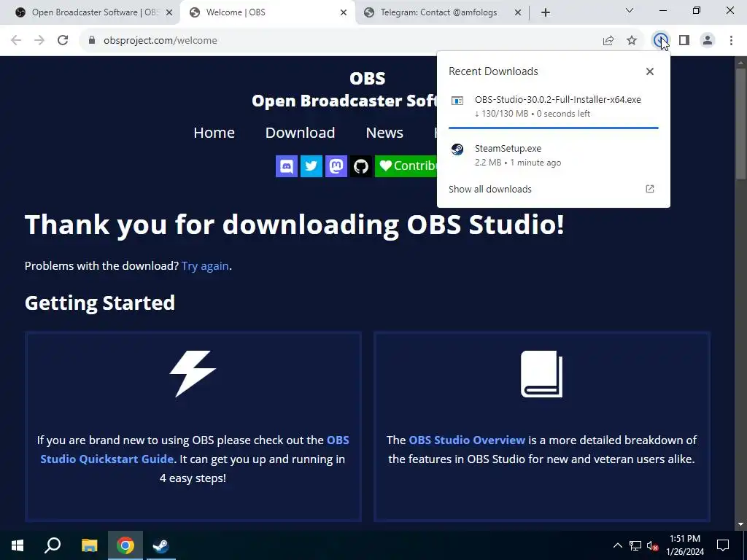This screenshot has width=747, height=560.
Task: Click the OBS download progress bar
Action: point(554,128)
